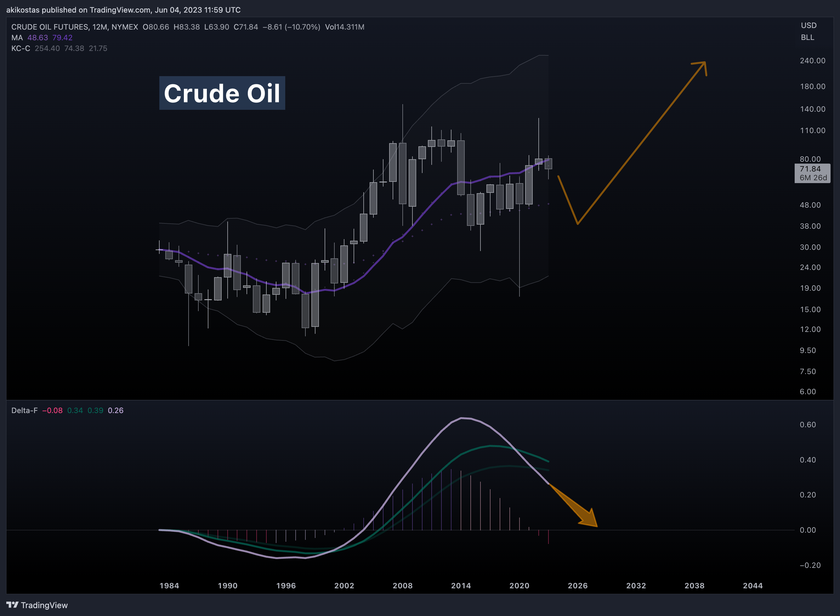
Task: Click the TradingView logo icon
Action: click(x=12, y=604)
